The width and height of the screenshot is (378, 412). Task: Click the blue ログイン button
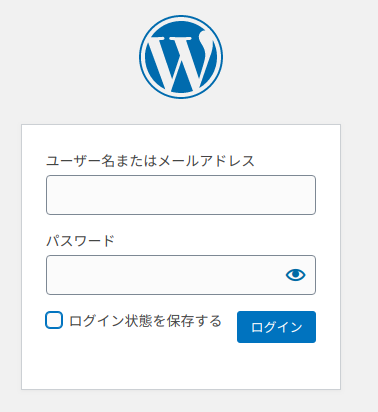[x=276, y=327]
